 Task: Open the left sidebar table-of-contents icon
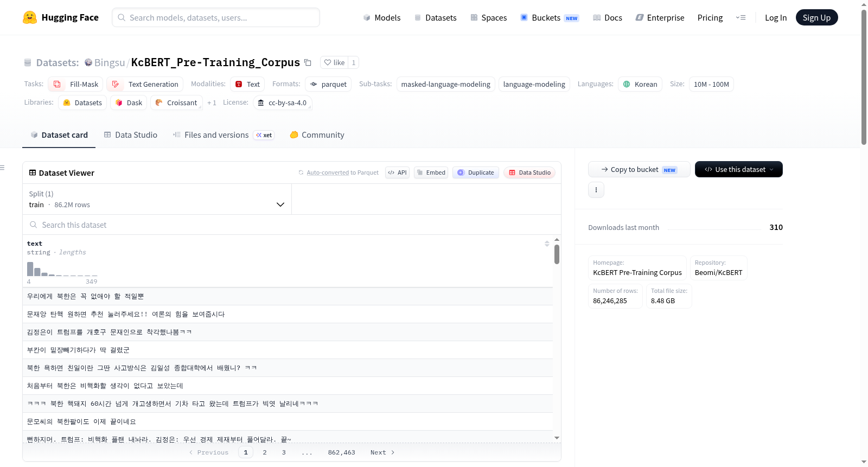point(2,168)
